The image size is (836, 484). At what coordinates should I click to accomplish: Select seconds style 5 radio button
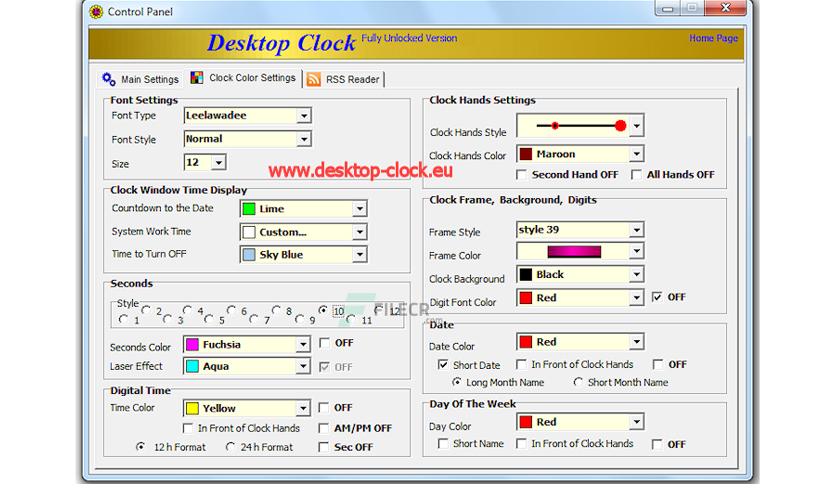[209, 319]
